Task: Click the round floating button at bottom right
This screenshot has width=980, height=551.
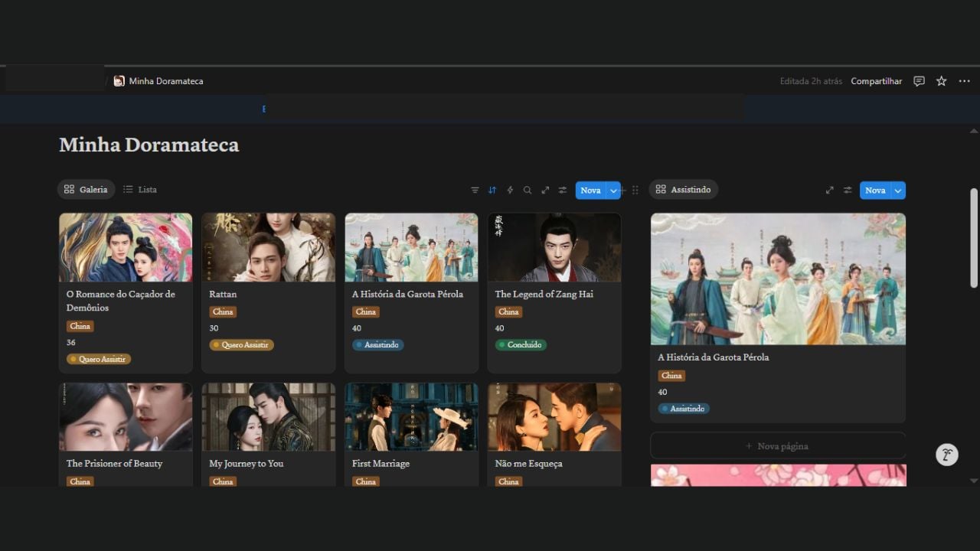Action: point(947,455)
